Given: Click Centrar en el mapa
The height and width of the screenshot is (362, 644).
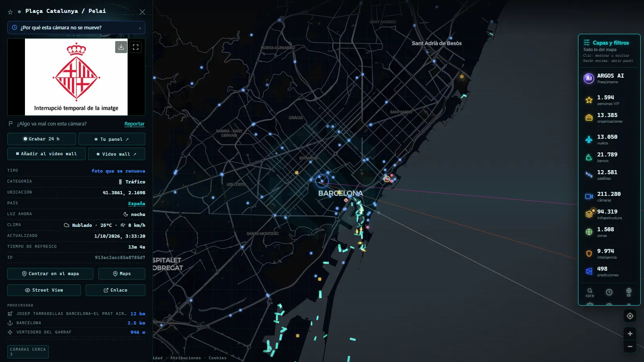Looking at the screenshot, I should pos(50,274).
